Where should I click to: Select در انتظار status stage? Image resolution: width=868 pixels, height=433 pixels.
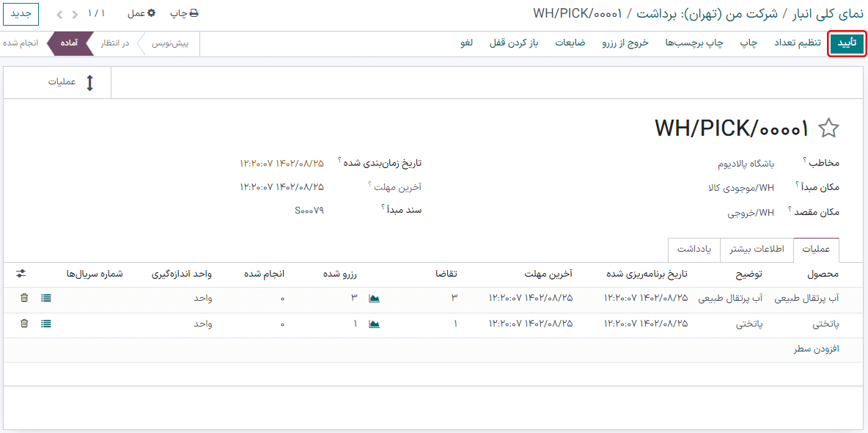pyautogui.click(x=114, y=44)
